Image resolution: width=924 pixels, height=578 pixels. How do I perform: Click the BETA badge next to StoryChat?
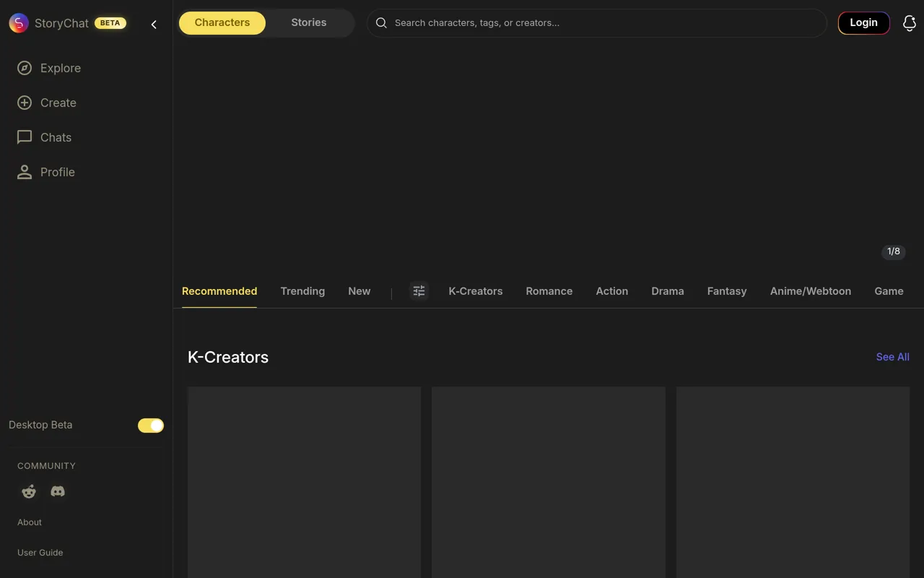[110, 23]
